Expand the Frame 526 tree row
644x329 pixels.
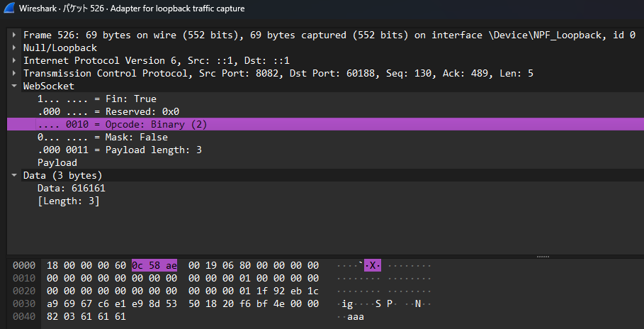(x=14, y=35)
